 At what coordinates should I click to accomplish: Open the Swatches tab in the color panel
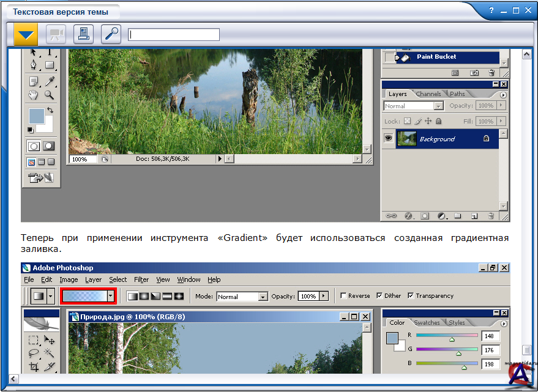(427, 322)
